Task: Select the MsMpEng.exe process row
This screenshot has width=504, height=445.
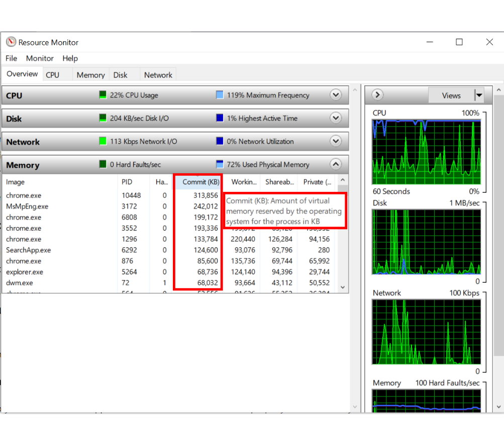Action: pyautogui.click(x=27, y=206)
